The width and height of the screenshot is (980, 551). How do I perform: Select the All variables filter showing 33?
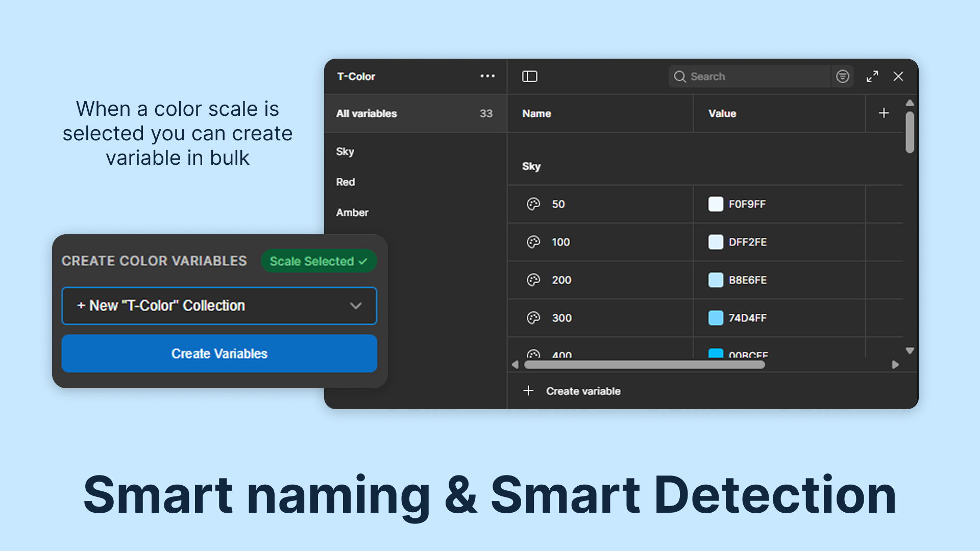coord(366,114)
